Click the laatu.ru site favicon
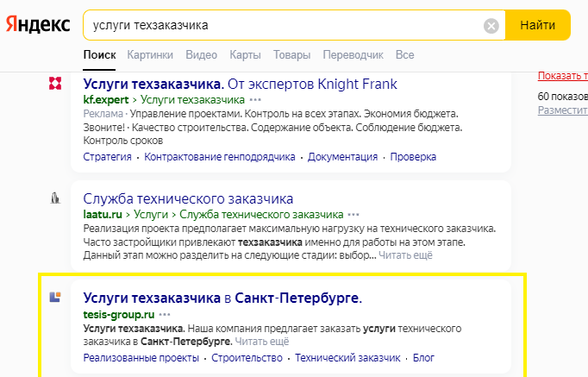The height and width of the screenshot is (377, 588). pos(55,198)
